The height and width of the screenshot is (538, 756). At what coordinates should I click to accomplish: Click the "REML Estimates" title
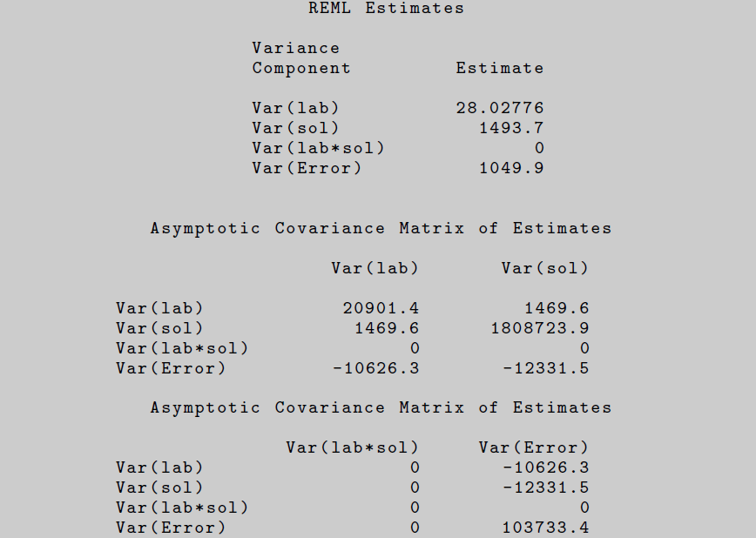(386, 8)
